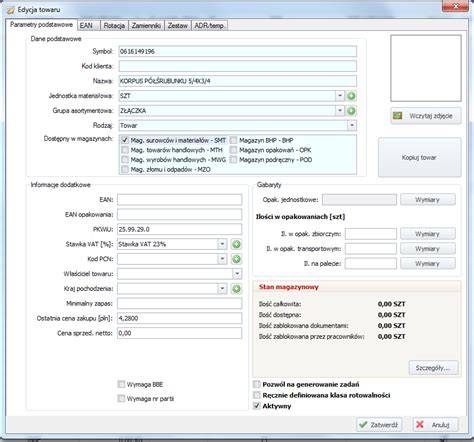The image size is (474, 442).
Task: Click the Minimalny zapas input field
Action: coord(179,303)
